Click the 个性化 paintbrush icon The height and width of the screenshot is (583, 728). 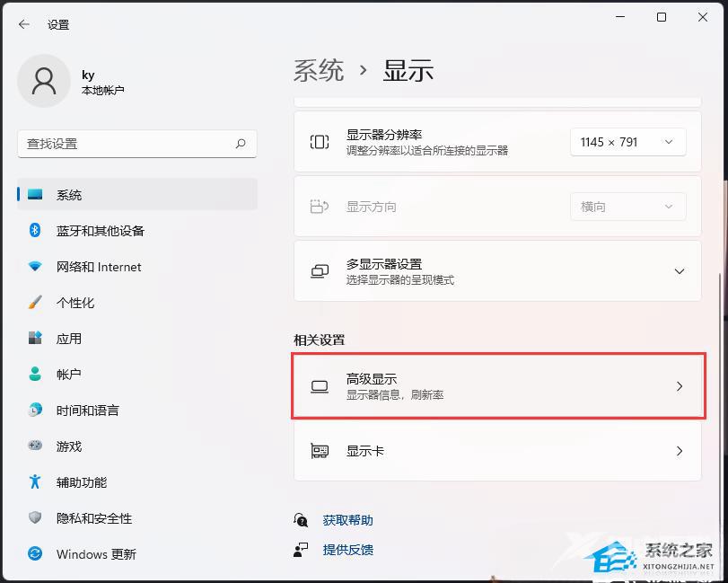pyautogui.click(x=35, y=302)
